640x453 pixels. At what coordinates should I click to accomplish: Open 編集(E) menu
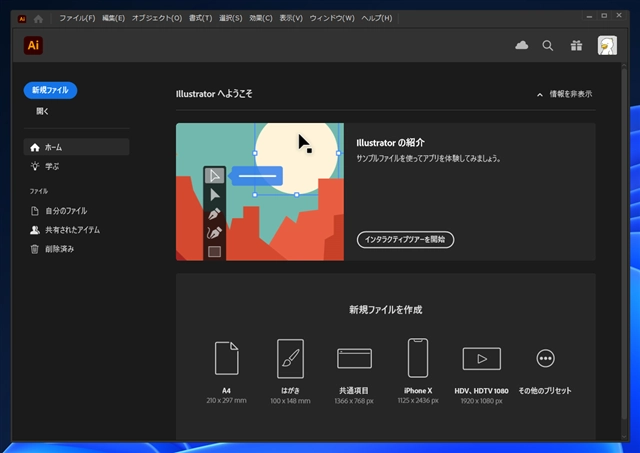113,18
